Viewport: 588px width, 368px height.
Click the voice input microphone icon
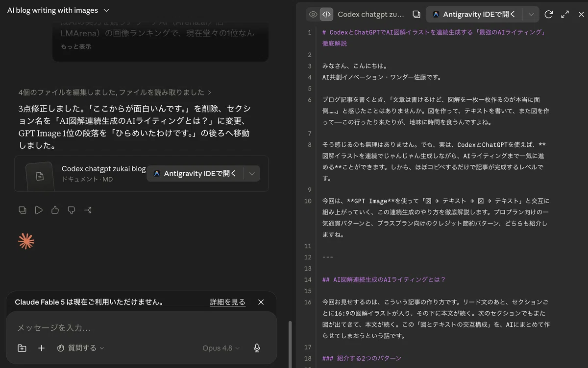[257, 348]
